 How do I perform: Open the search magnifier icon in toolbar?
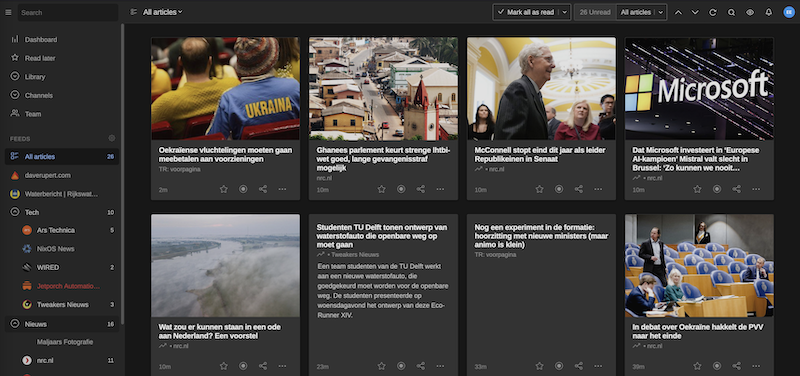731,12
